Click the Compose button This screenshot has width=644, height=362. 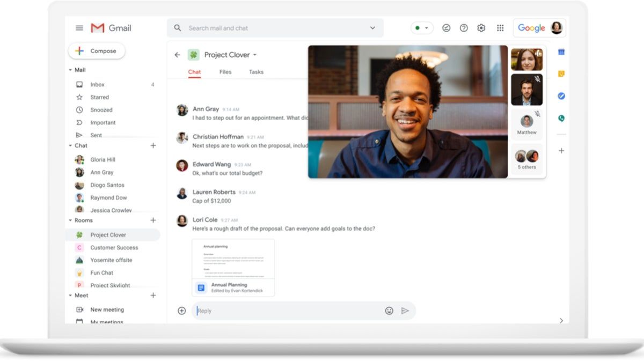(x=97, y=51)
